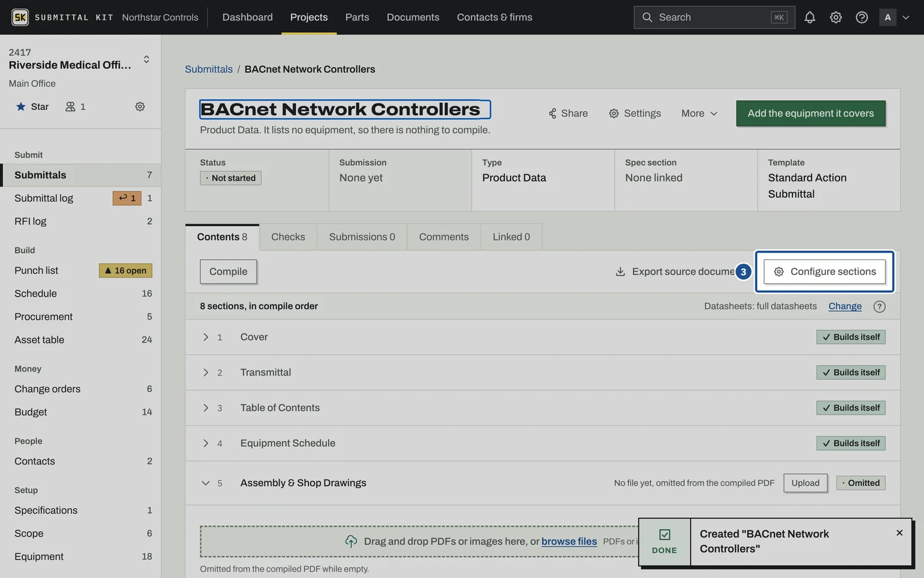Click Share for this submittal

(x=568, y=113)
